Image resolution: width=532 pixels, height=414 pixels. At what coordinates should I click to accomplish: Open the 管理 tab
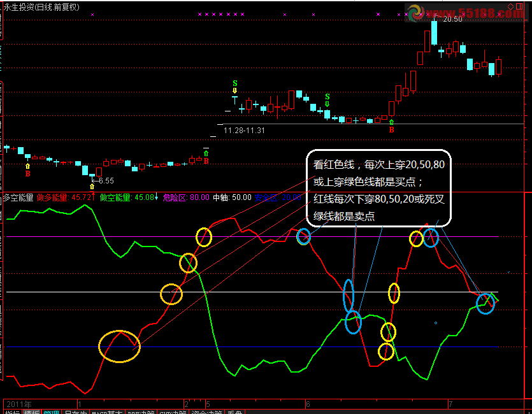pyautogui.click(x=51, y=411)
